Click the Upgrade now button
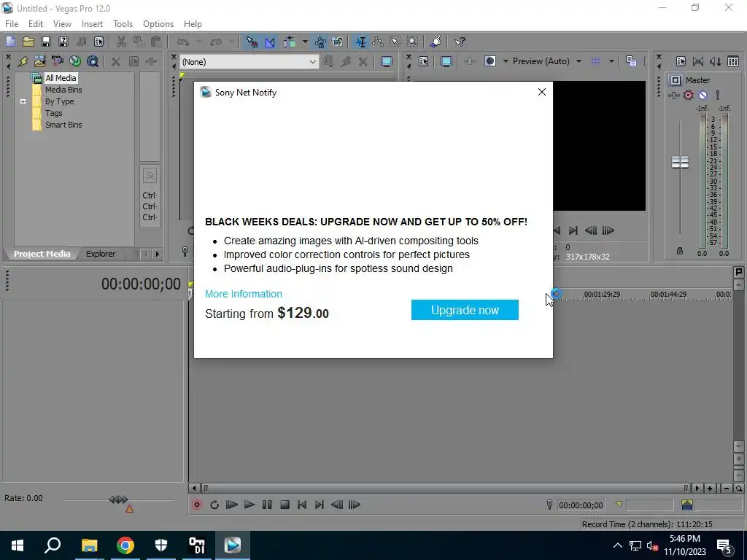The width and height of the screenshot is (747, 560). point(465,310)
